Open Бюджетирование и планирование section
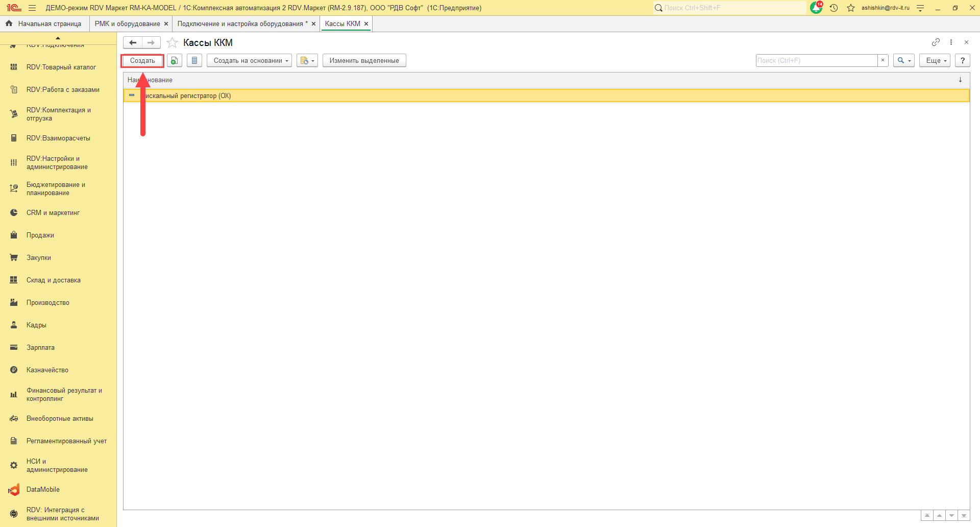The height and width of the screenshot is (527, 980). tap(58, 188)
